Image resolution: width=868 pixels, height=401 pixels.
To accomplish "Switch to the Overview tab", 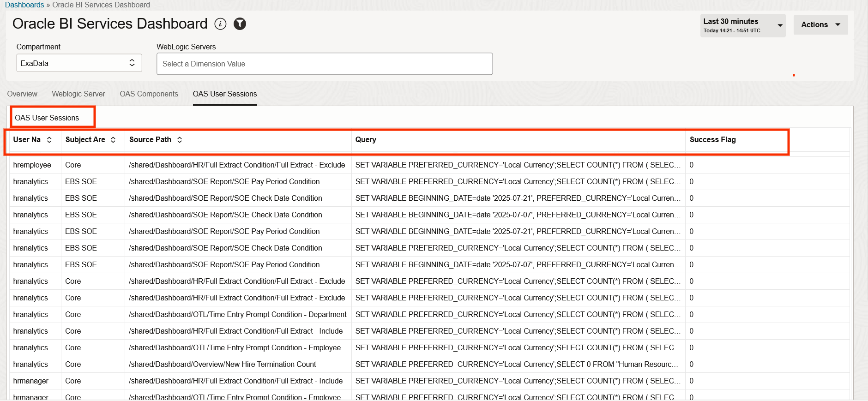I will point(22,94).
